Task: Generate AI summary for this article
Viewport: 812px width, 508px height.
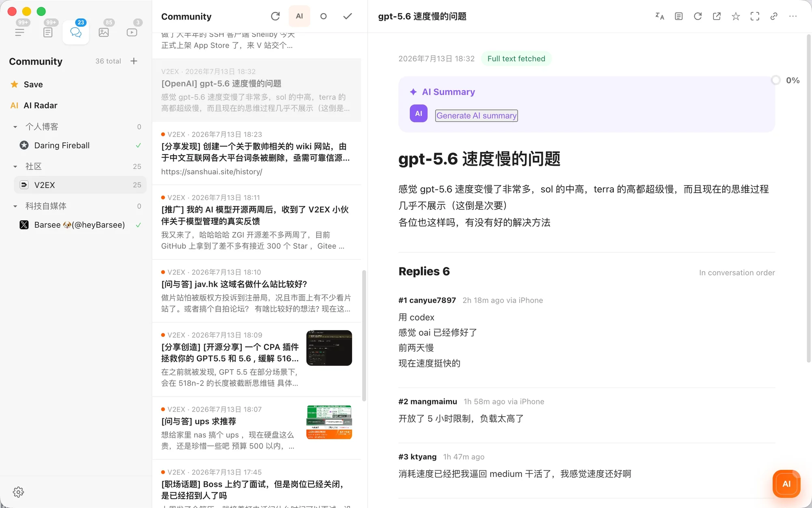Action: coord(476,115)
